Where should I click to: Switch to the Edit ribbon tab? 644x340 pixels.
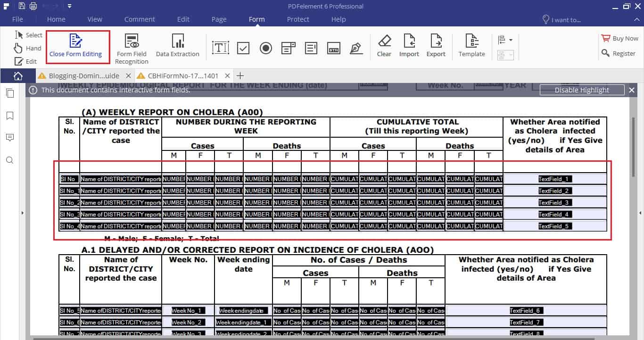[x=183, y=19]
